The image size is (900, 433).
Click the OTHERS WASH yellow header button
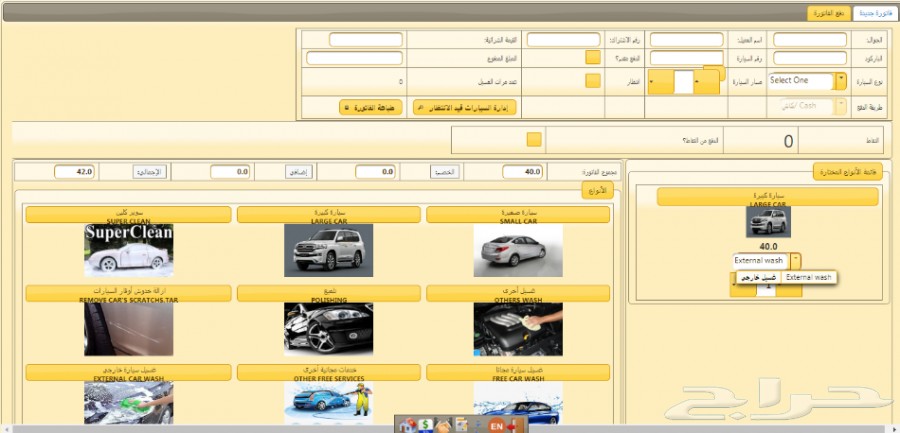pos(518,293)
